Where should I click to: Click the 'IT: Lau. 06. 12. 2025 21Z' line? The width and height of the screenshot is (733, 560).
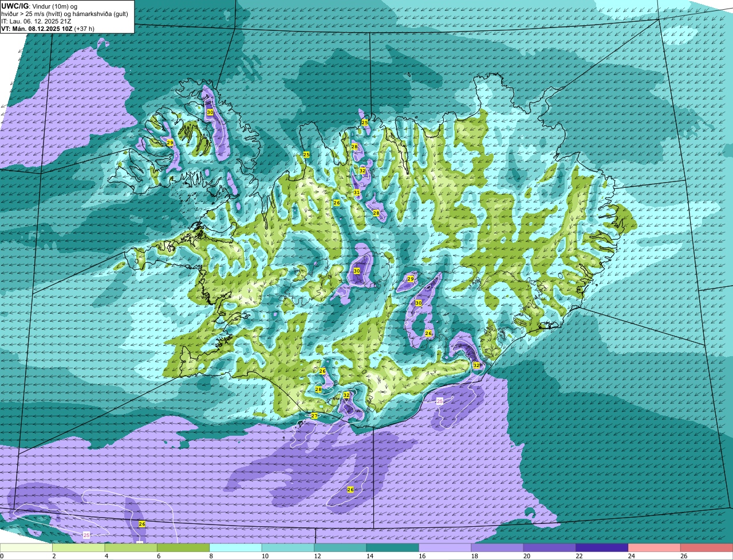pos(36,21)
